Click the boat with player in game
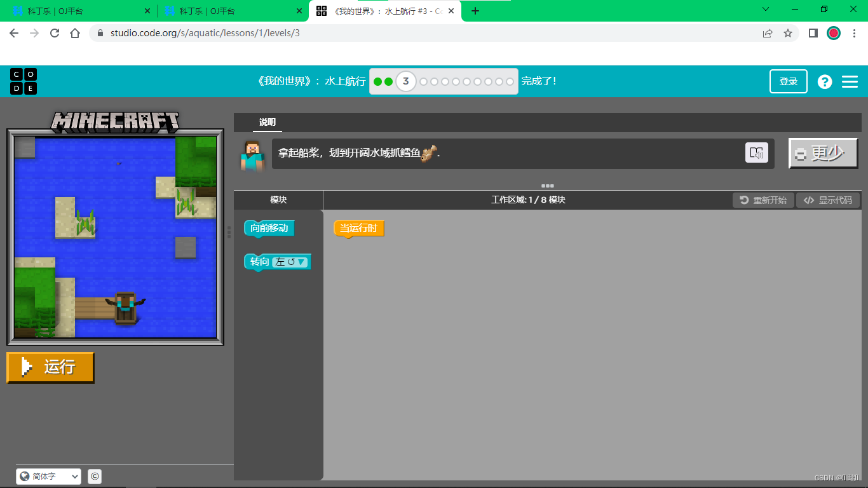This screenshot has height=488, width=868. [125, 308]
